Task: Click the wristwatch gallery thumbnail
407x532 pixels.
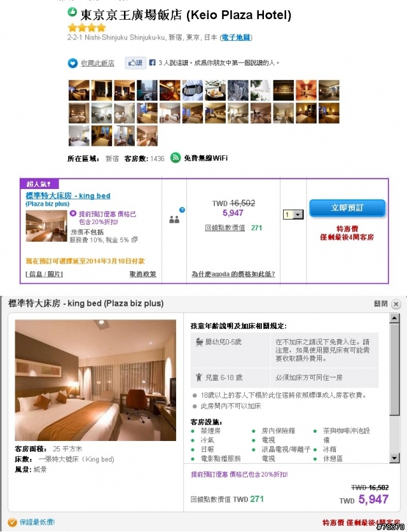Action: [x=193, y=90]
